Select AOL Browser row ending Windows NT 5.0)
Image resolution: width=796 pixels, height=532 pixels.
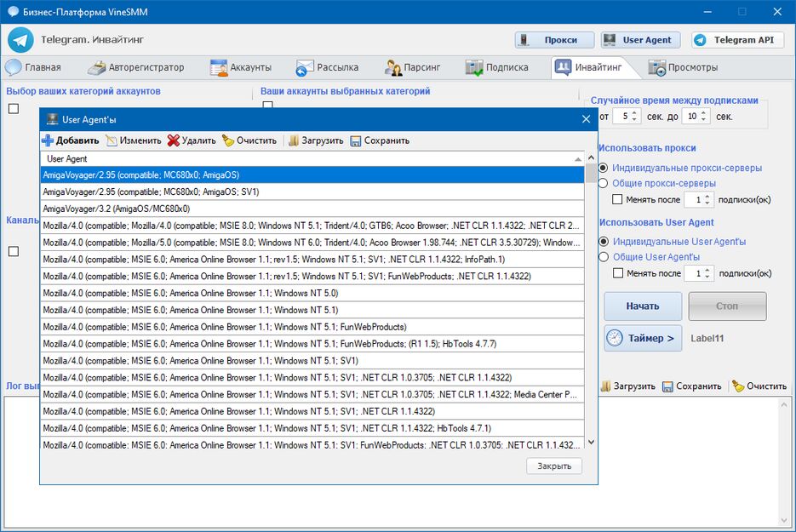pyautogui.click(x=312, y=293)
